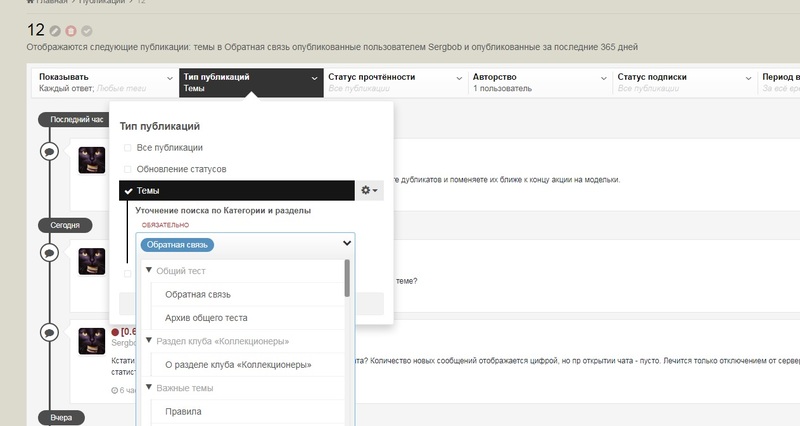Click the third timeline speech bubble icon
This screenshot has width=800, height=426.
49,333
